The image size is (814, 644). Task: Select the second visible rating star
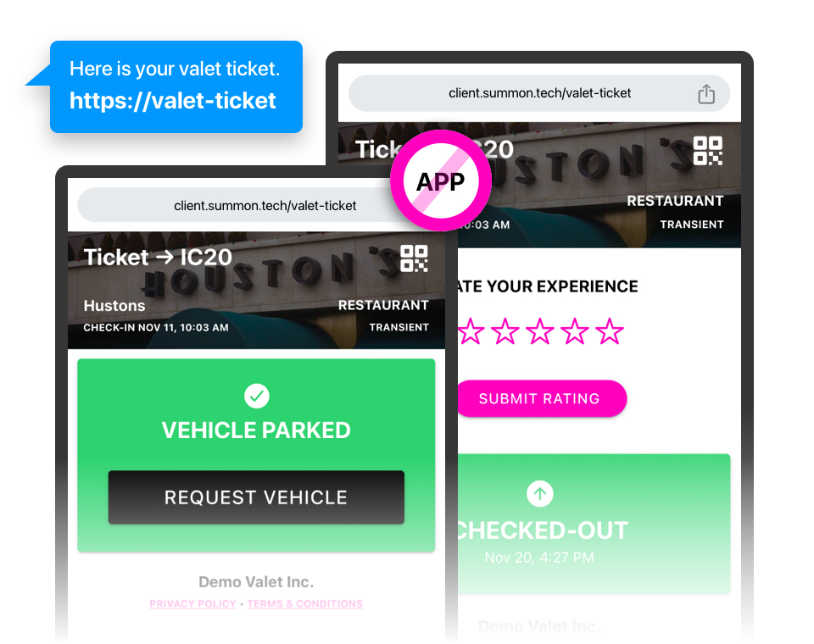point(505,331)
